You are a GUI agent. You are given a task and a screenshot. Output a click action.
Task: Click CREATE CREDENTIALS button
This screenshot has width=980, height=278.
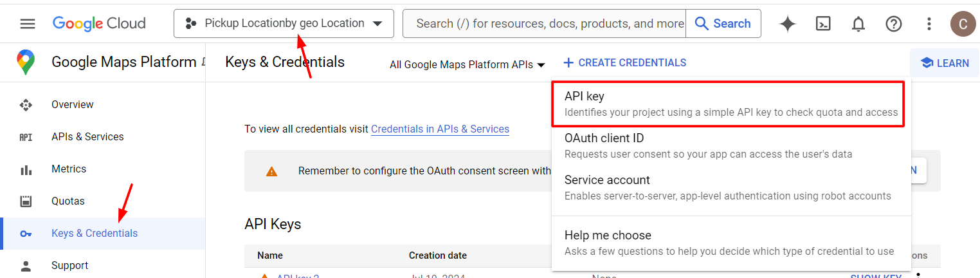624,62
